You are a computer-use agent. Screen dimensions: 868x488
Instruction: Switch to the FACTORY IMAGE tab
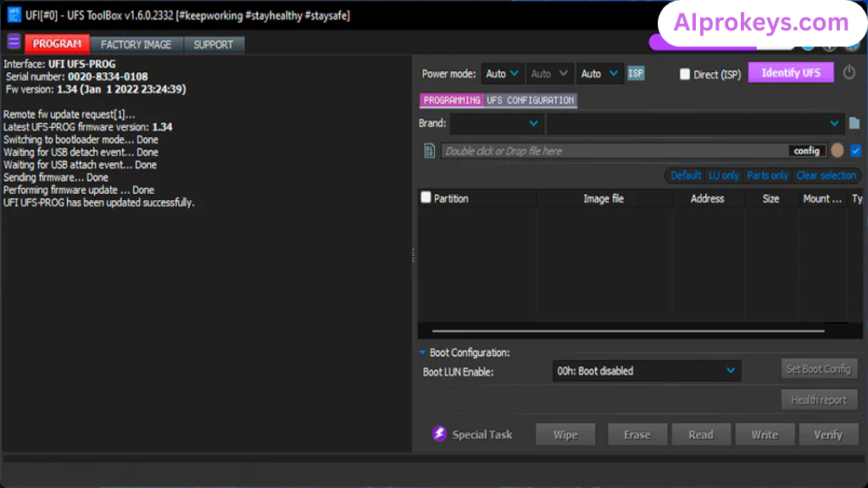[136, 44]
